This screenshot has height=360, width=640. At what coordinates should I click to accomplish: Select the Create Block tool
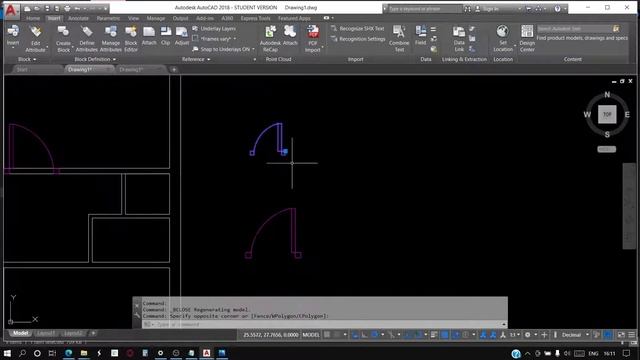click(x=63, y=39)
